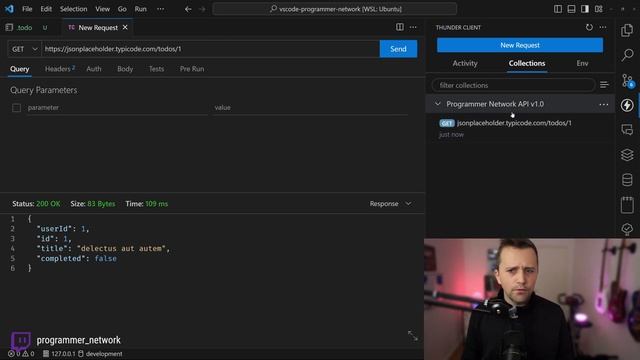This screenshot has width=640, height=360.
Task: Switch to the Auth tab
Action: pyautogui.click(x=94, y=69)
